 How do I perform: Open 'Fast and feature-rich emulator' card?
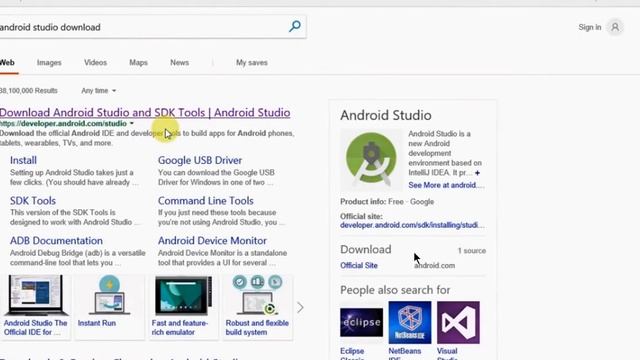pos(183,306)
